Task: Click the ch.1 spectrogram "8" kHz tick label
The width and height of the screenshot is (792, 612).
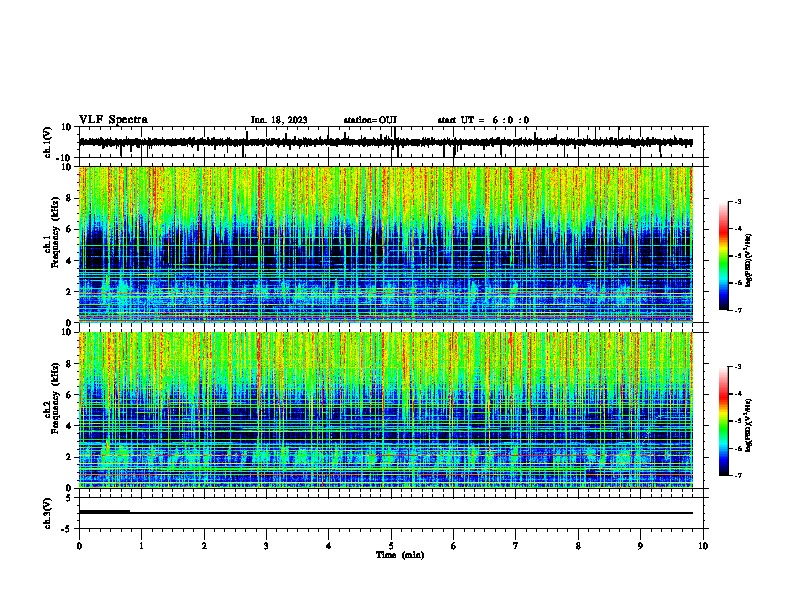Action: pyautogui.click(x=70, y=198)
